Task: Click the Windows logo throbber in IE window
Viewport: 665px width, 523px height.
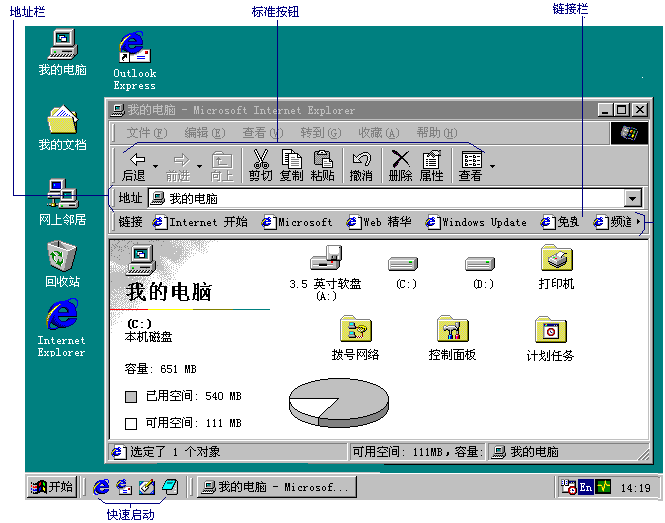Action: click(629, 133)
